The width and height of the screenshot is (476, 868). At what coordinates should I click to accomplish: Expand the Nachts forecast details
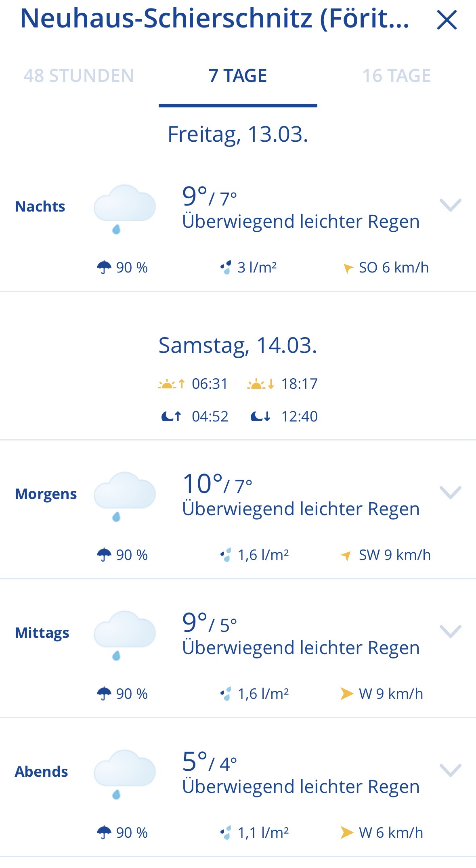[x=450, y=205]
